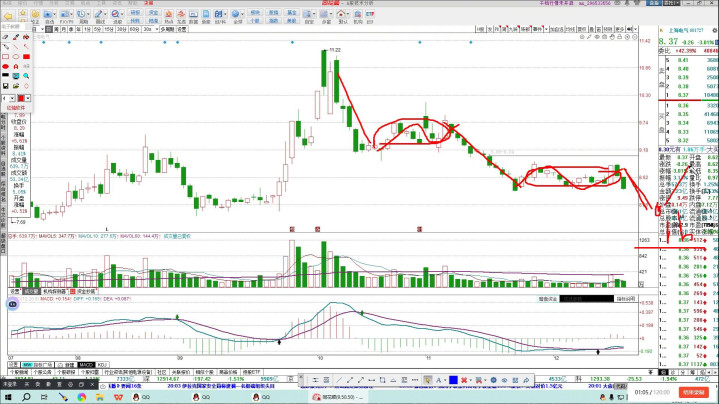Open dropdown beside the text A tool
719x404 pixels.
(445, 380)
